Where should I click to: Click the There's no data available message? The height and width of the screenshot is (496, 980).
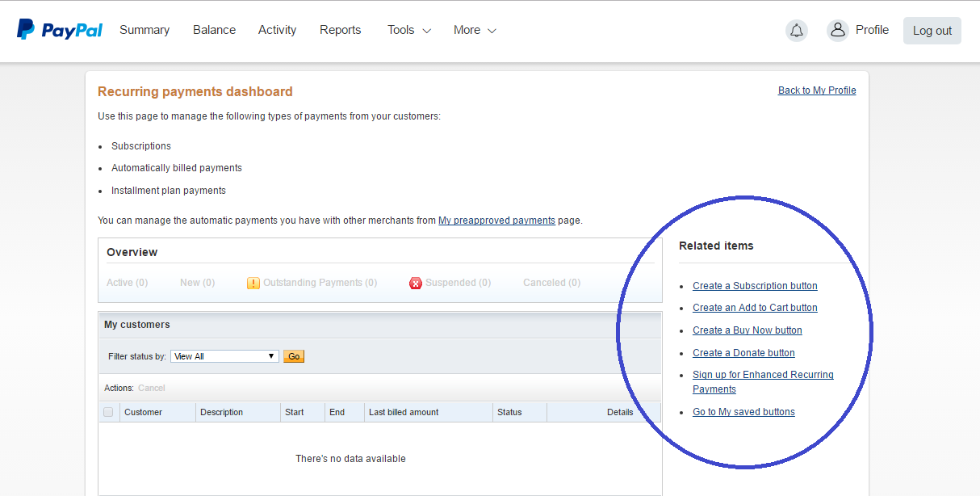point(350,459)
